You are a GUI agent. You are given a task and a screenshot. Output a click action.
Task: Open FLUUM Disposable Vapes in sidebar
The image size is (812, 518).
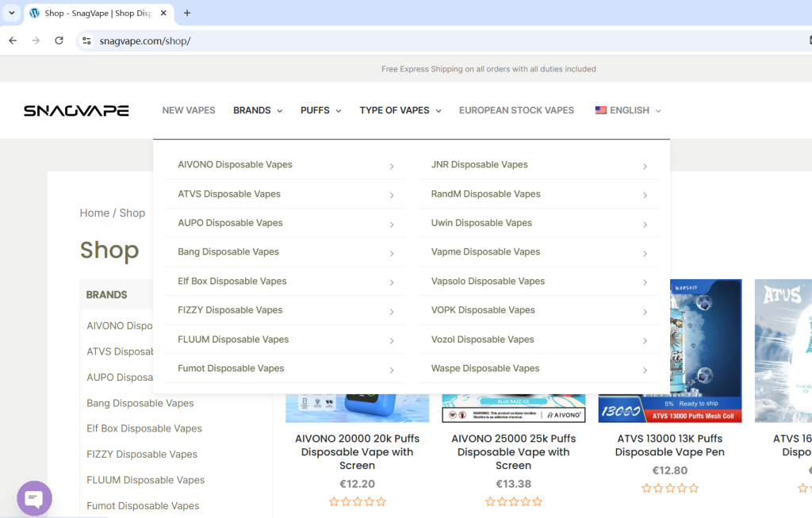click(146, 480)
